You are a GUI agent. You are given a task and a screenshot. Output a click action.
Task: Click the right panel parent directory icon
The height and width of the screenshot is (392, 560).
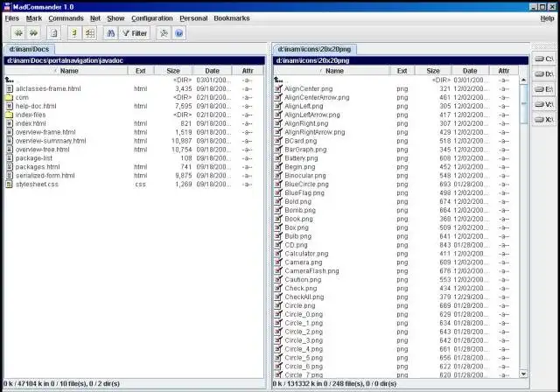click(278, 80)
